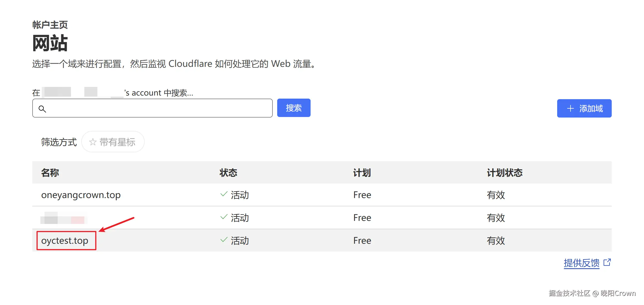Click green checkmark in oyctest.top row
Image resolution: width=644 pixels, height=305 pixels.
224,240
